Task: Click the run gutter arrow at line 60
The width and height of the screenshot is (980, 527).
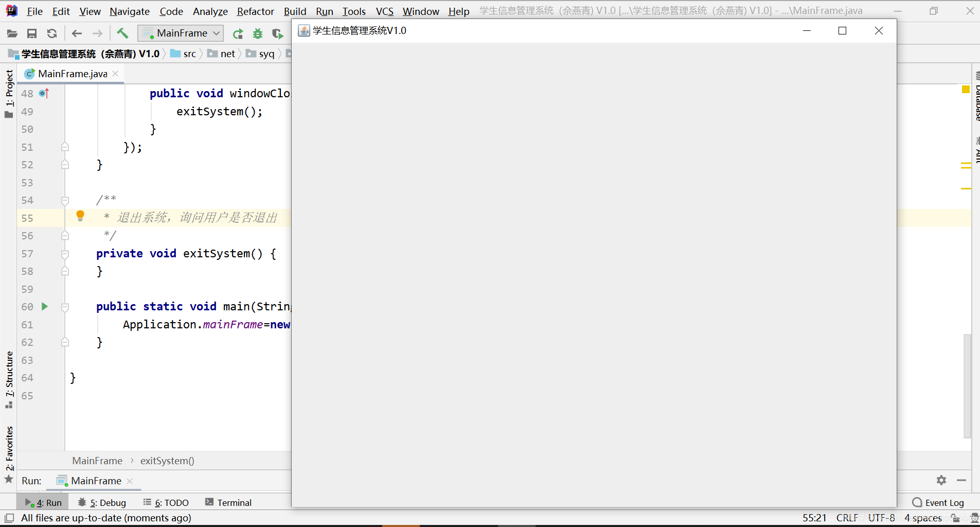Action: (45, 306)
